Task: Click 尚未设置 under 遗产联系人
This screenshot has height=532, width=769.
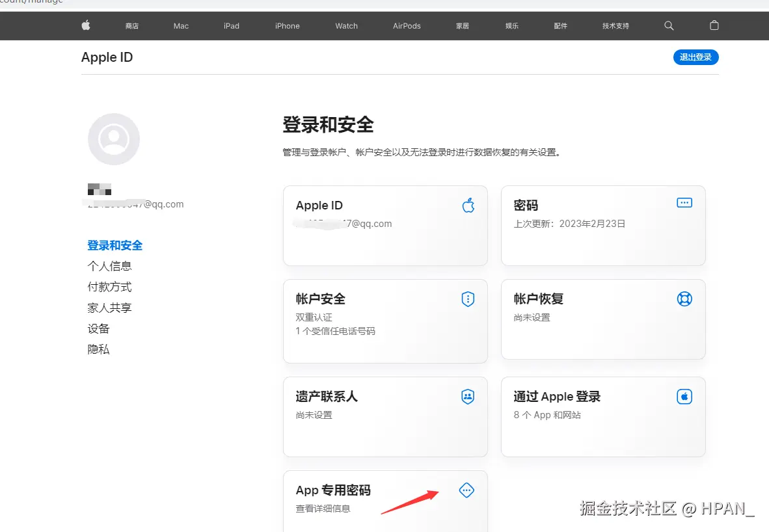Action: tap(314, 415)
